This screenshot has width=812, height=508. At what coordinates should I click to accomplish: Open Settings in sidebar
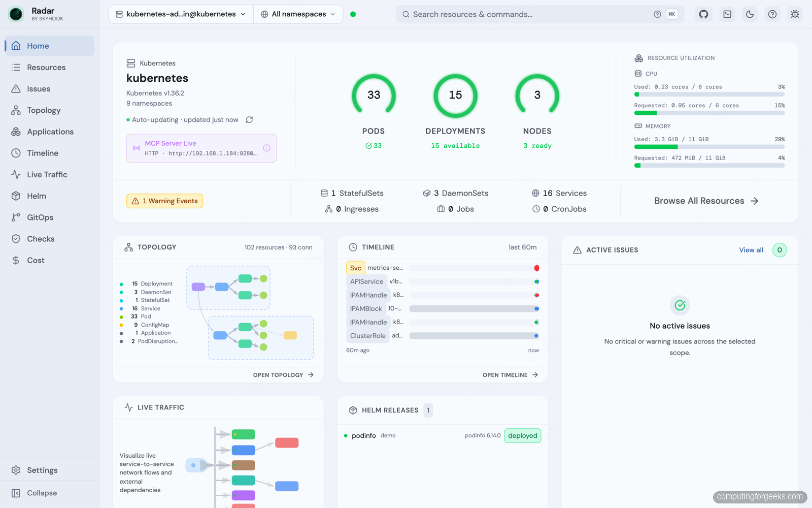(50, 470)
